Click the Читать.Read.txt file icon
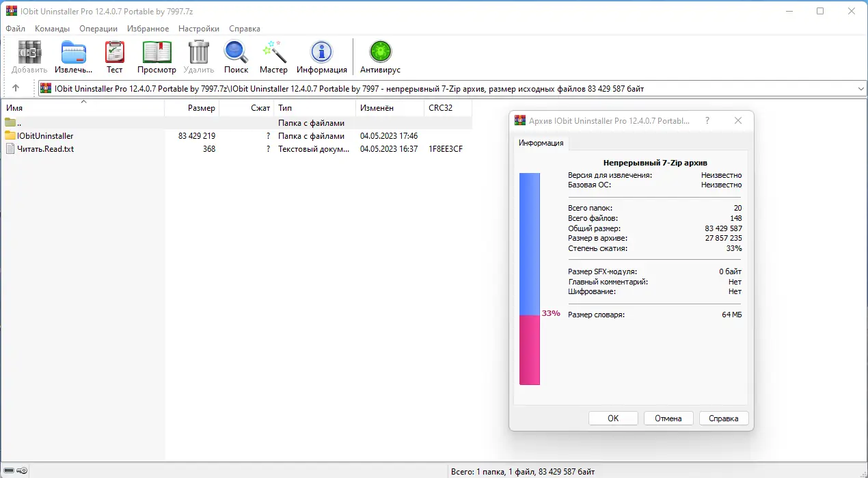 (10, 148)
